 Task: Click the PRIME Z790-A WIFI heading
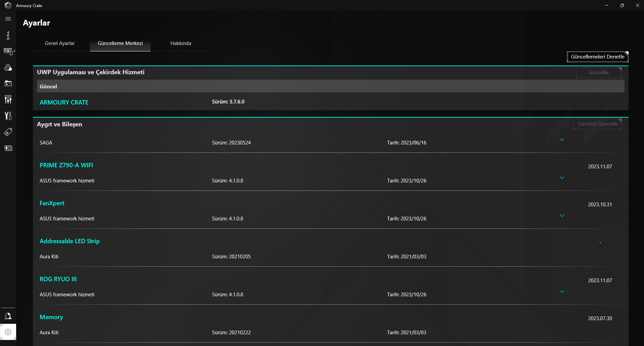[x=67, y=165]
